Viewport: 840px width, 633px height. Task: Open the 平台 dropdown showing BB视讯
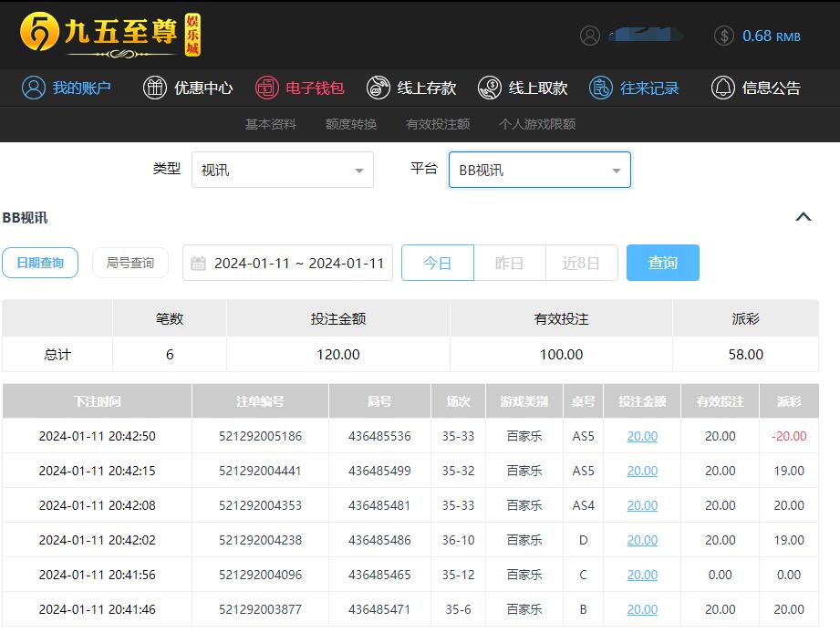pos(539,171)
